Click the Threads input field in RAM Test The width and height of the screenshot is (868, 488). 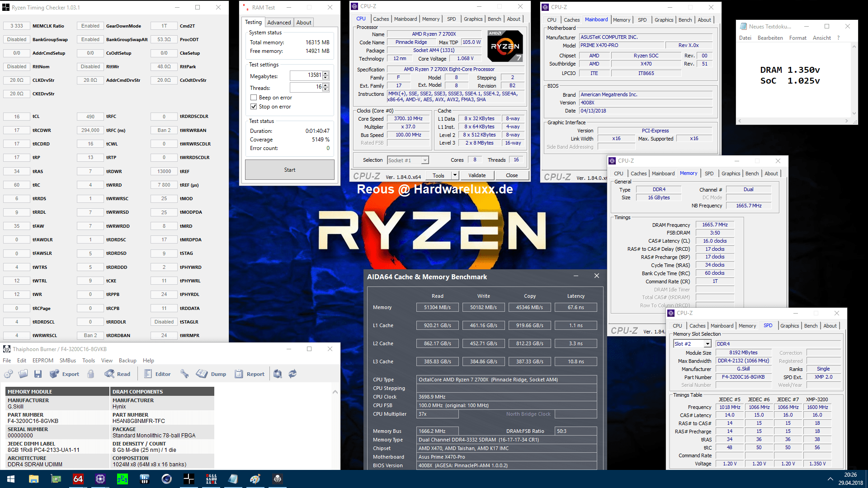(x=306, y=87)
